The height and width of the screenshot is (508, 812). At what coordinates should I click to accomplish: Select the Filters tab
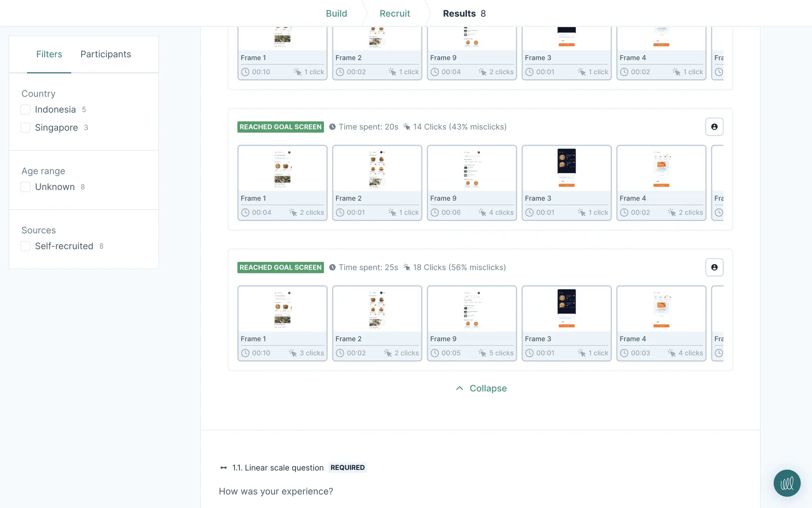49,54
